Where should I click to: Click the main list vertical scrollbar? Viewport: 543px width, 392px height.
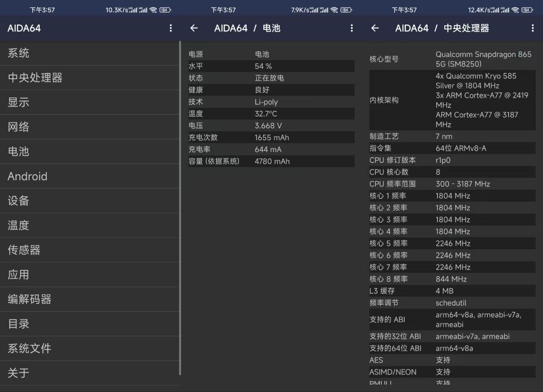point(180,208)
